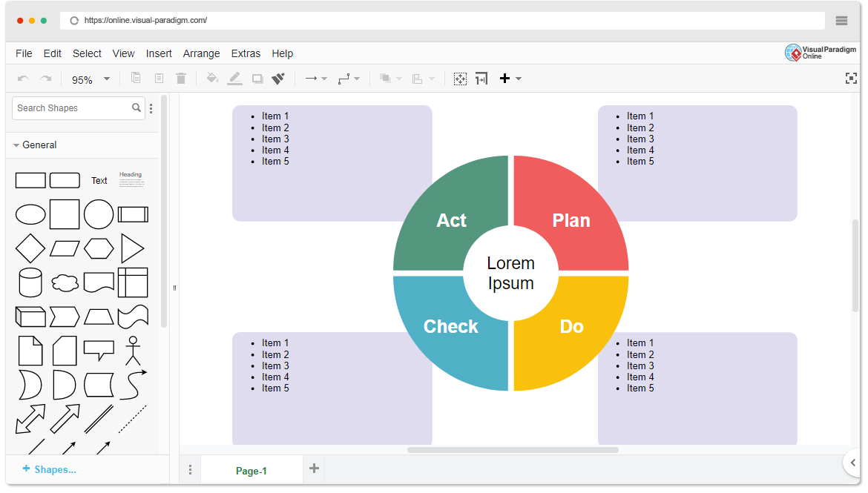
Task: Open the Arrange menu
Action: click(202, 53)
